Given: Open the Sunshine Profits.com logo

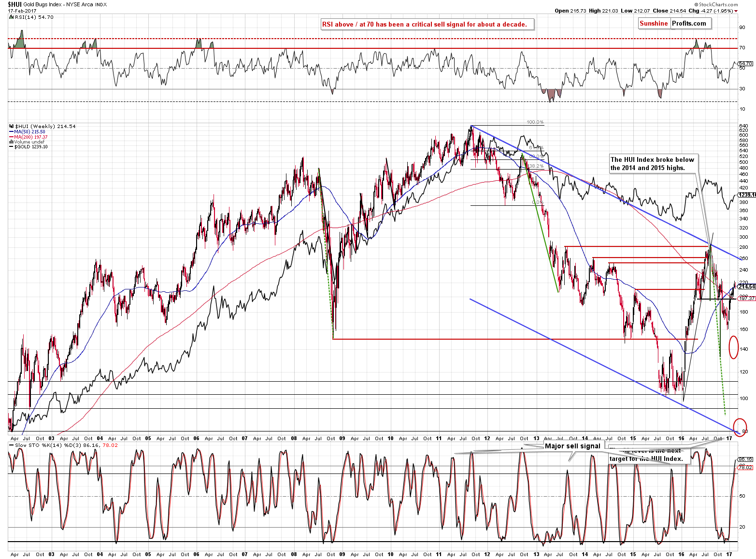Looking at the screenshot, I should click(x=674, y=23).
